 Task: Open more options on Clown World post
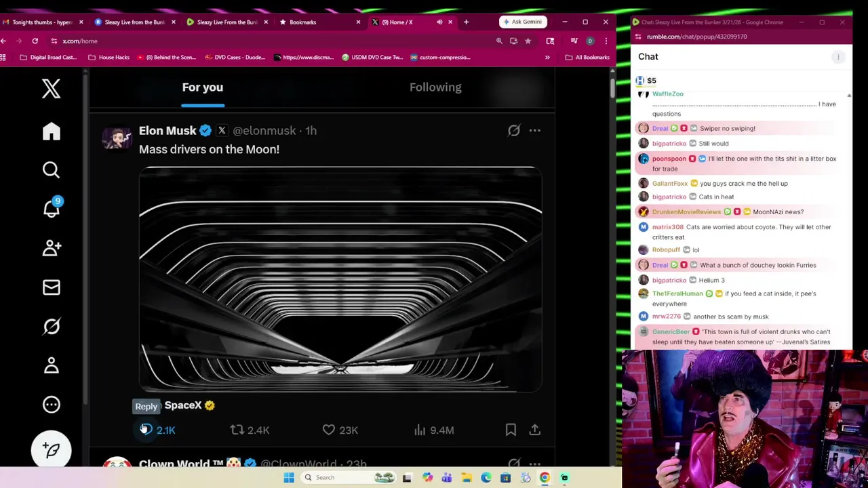click(535, 463)
